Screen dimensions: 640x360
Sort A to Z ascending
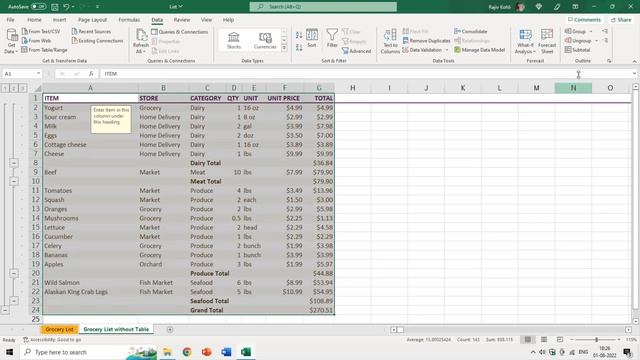click(x=299, y=36)
